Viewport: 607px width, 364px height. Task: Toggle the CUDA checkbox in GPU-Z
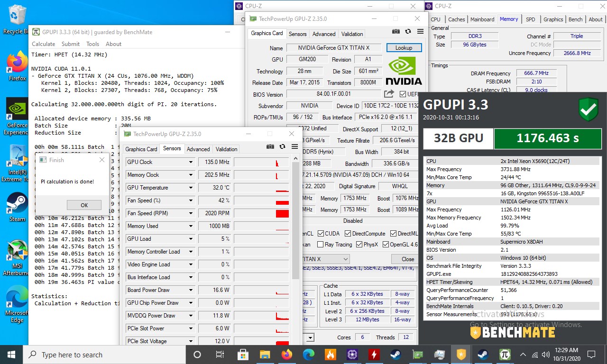321,233
